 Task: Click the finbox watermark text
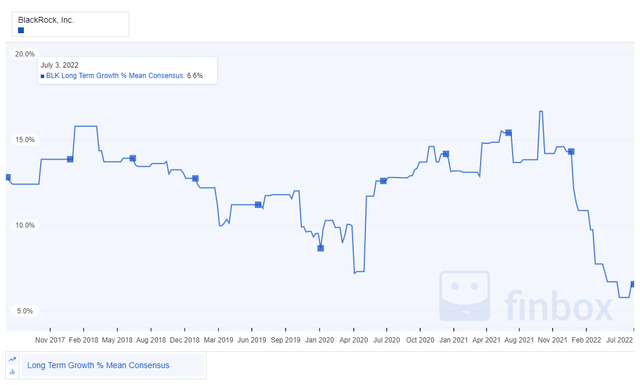click(559, 305)
